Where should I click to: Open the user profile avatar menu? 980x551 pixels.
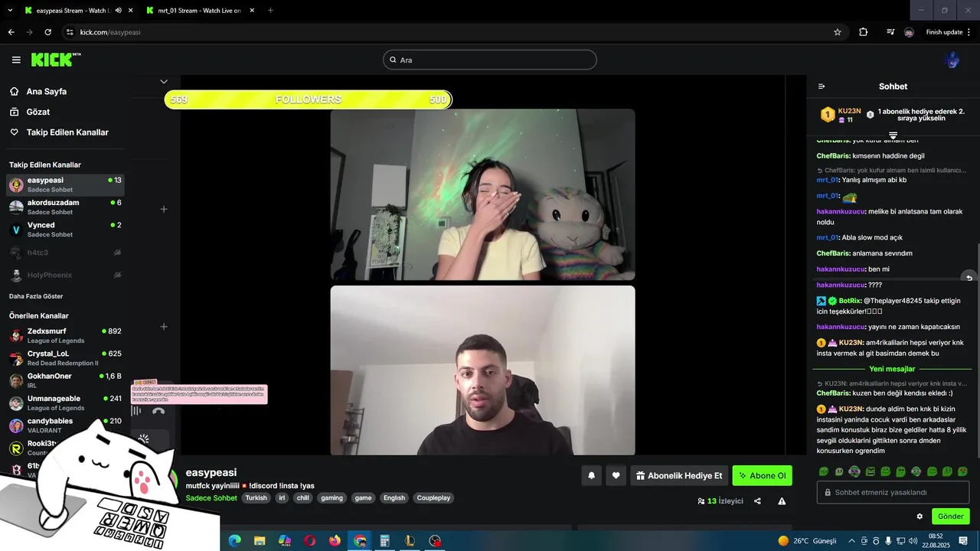tap(953, 60)
